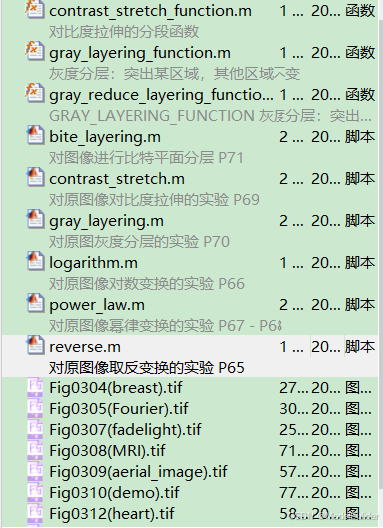
Task: Select file name Fig0304(breast).tif
Action: coord(116,388)
